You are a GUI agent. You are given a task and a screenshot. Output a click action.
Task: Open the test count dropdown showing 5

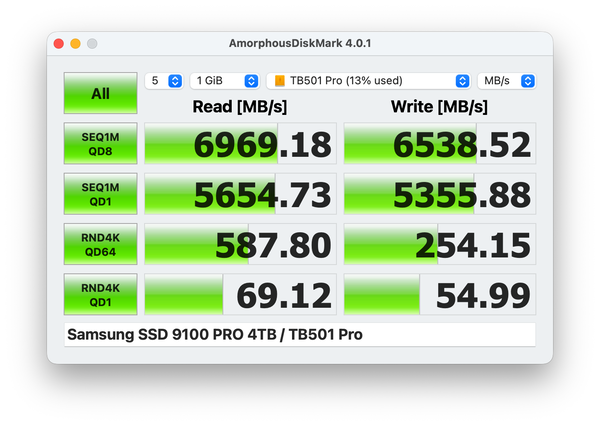pos(164,81)
